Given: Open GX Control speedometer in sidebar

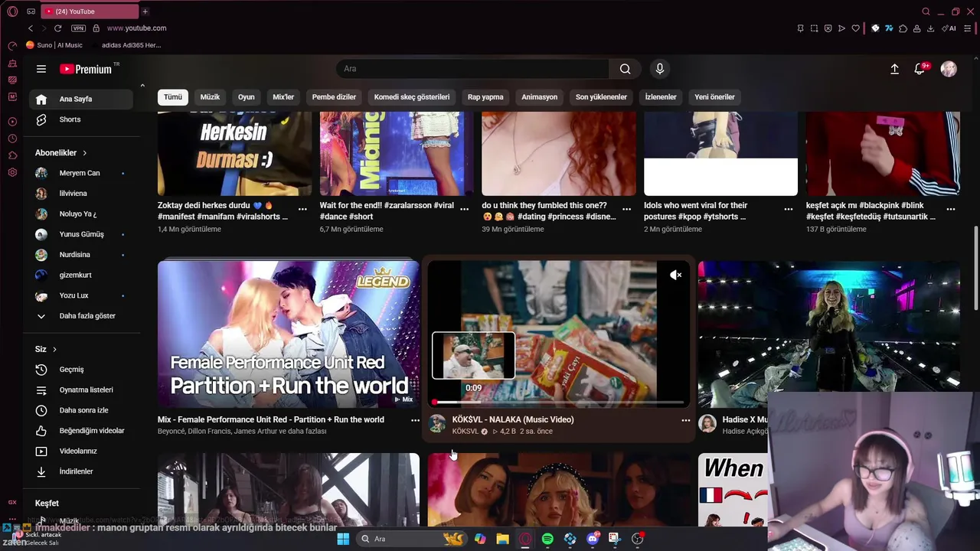Looking at the screenshot, I should [x=12, y=46].
